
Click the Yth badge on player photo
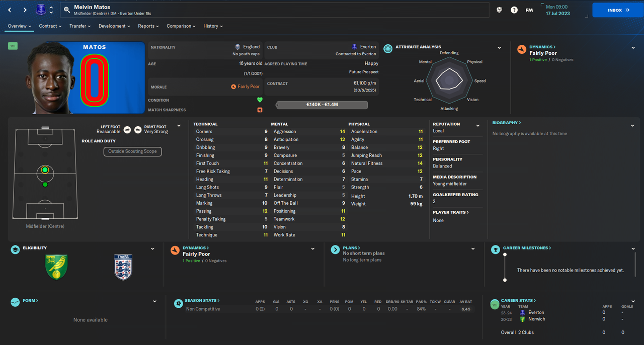(13, 46)
